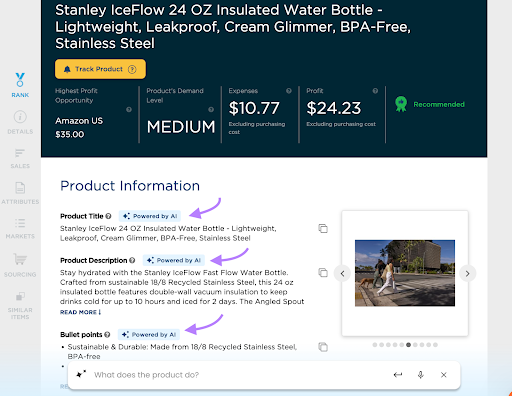Submit question with the enter arrow icon
This screenshot has width=512, height=396.
point(398,375)
